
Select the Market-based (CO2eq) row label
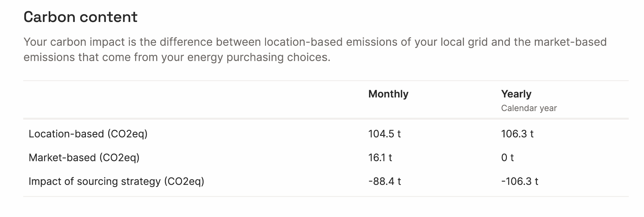click(x=84, y=158)
